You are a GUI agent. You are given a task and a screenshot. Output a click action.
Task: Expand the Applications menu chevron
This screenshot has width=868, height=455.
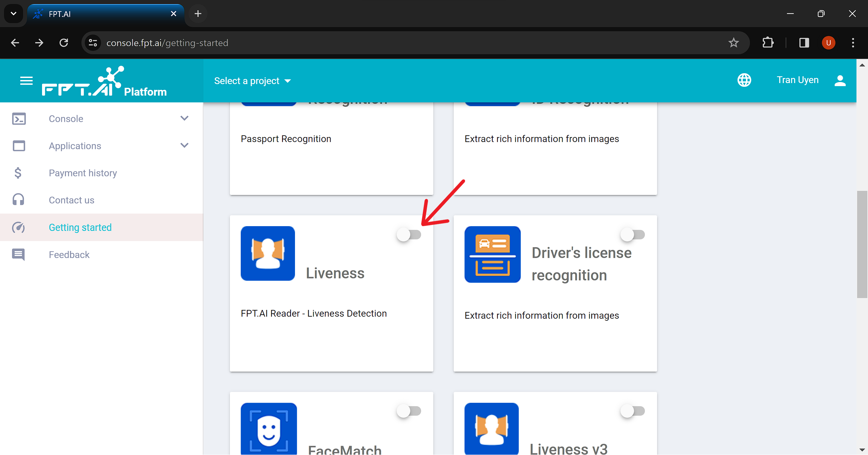tap(184, 145)
